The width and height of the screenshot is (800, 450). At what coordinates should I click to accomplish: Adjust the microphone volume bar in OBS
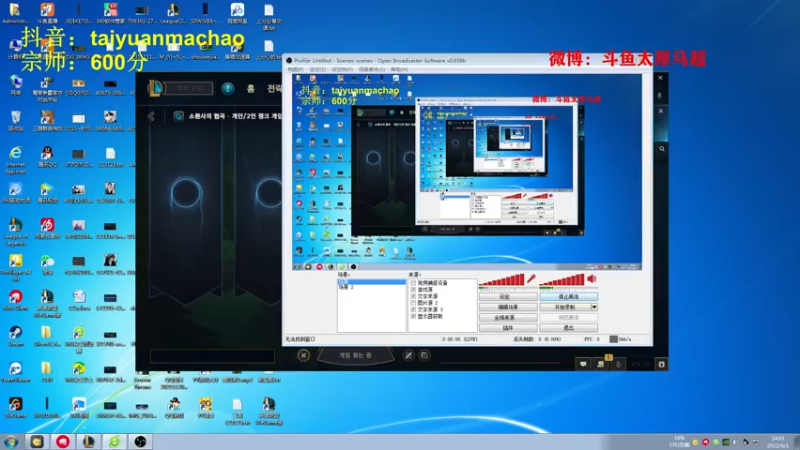pyautogui.click(x=502, y=280)
